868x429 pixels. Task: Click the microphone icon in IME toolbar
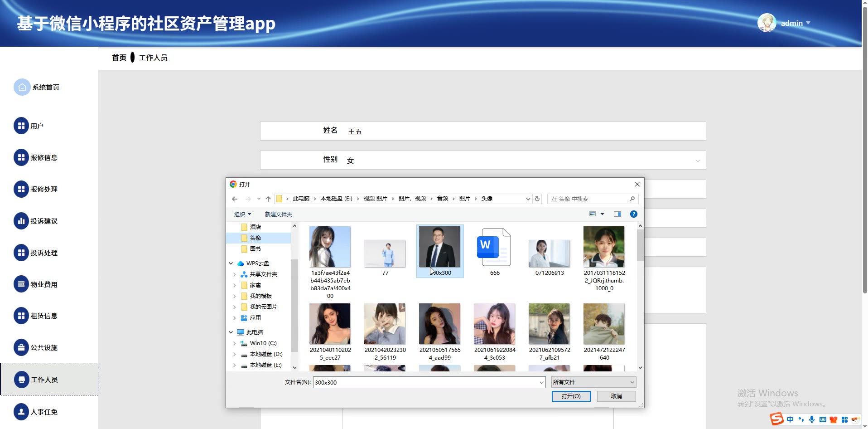[x=812, y=419]
